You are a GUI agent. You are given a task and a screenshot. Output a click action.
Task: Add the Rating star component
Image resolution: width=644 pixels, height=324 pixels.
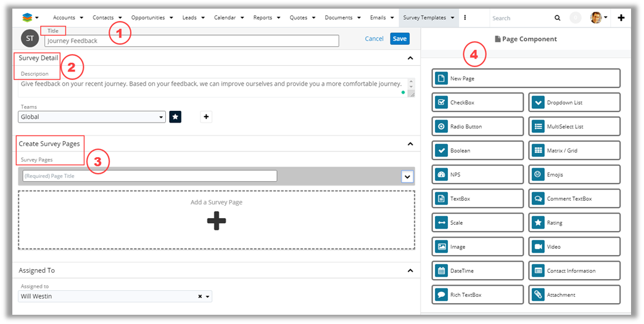tap(537, 223)
